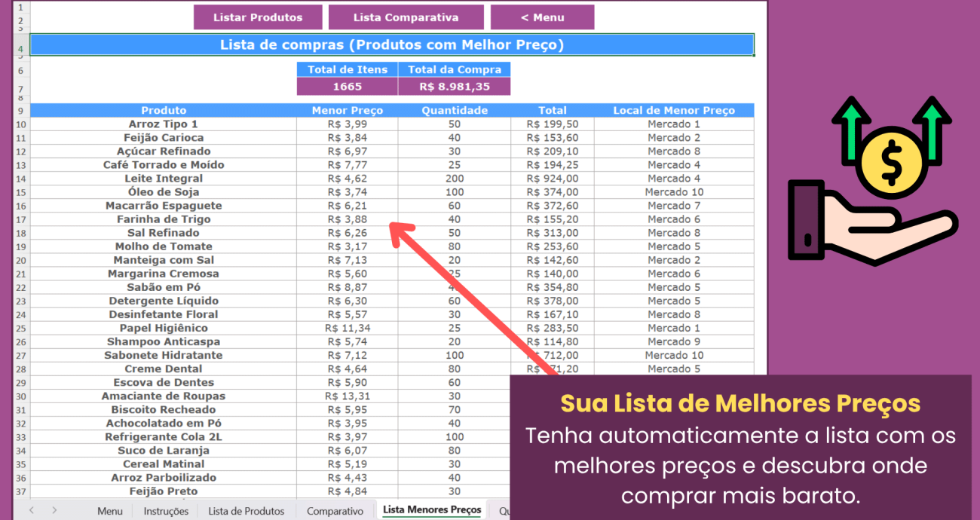
Task: Select the Menu sheet tab
Action: [x=110, y=510]
